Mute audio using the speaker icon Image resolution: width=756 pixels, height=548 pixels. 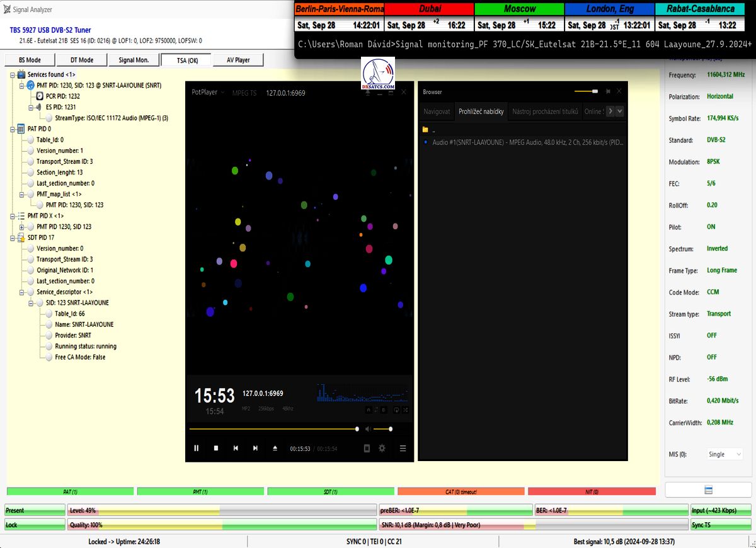click(x=368, y=429)
